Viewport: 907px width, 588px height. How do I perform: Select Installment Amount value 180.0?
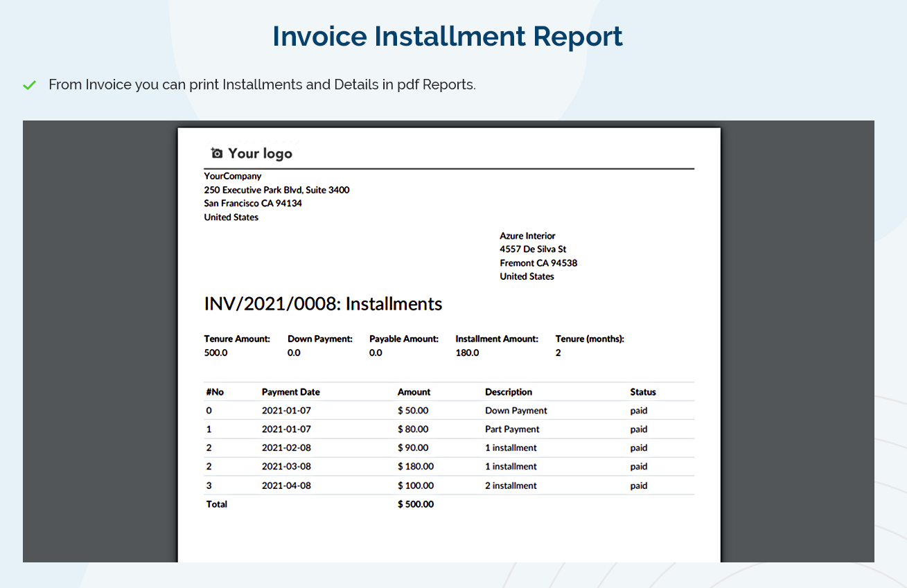(x=467, y=353)
